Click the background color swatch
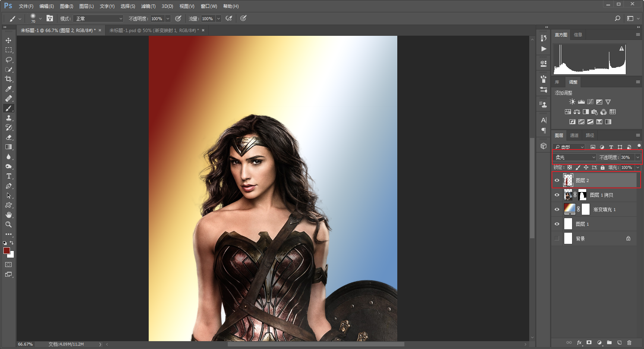 (x=12, y=255)
